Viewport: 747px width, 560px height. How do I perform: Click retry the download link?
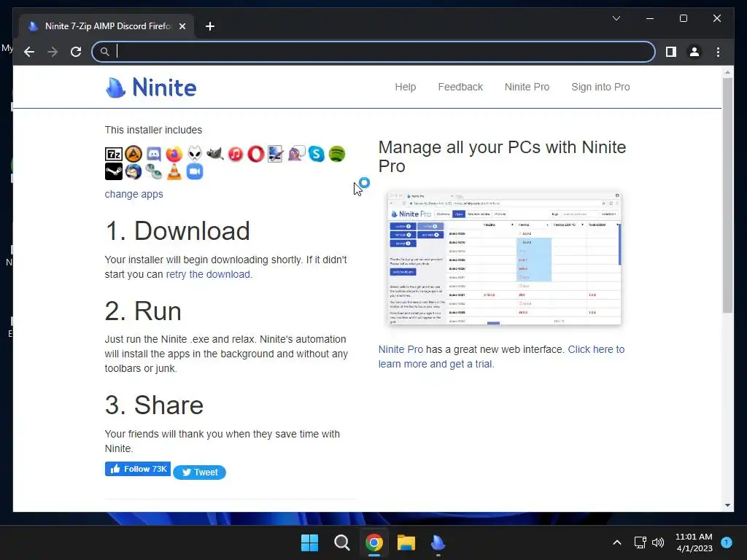pos(208,274)
